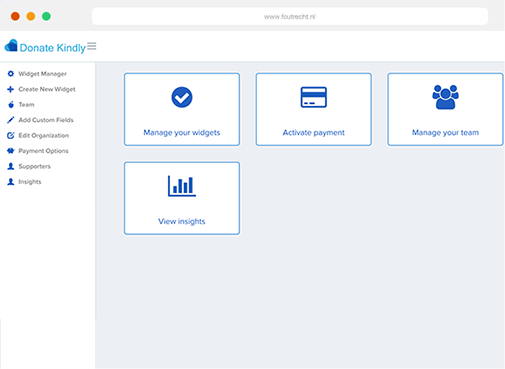Open Payment Options in the sidebar
This screenshot has width=505, height=369.
pos(43,151)
